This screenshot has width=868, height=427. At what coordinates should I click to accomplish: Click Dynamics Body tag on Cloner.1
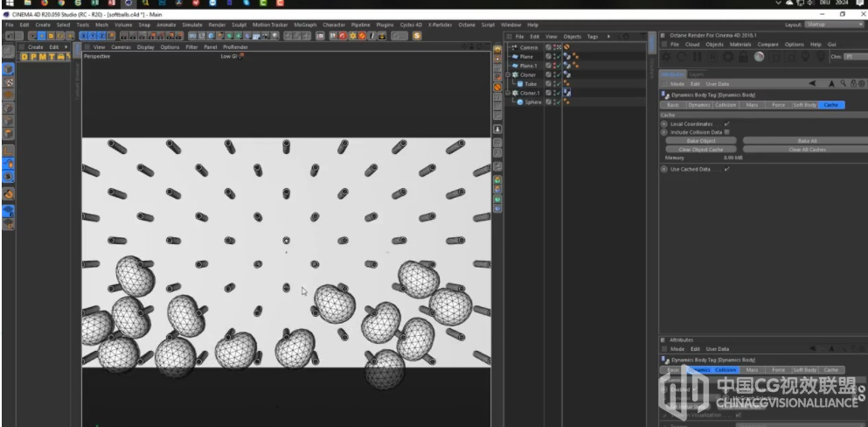click(x=566, y=93)
